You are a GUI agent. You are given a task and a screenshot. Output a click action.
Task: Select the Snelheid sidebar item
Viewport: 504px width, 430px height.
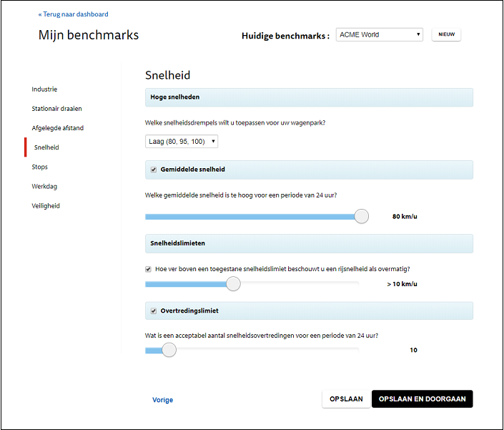[46, 147]
